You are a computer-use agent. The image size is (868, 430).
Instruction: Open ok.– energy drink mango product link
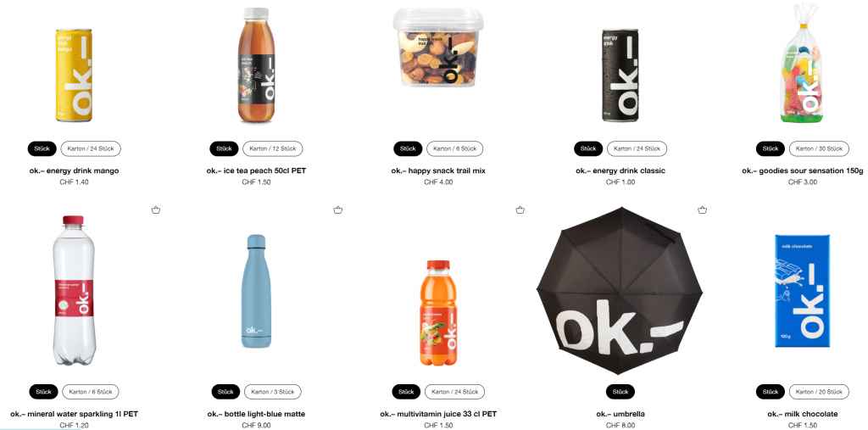tap(75, 170)
